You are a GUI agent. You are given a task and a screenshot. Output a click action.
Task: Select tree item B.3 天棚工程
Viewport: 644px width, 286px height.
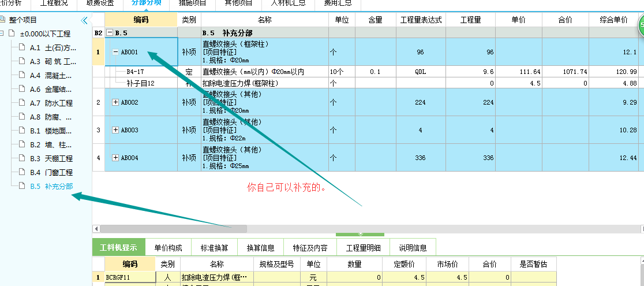(x=51, y=158)
